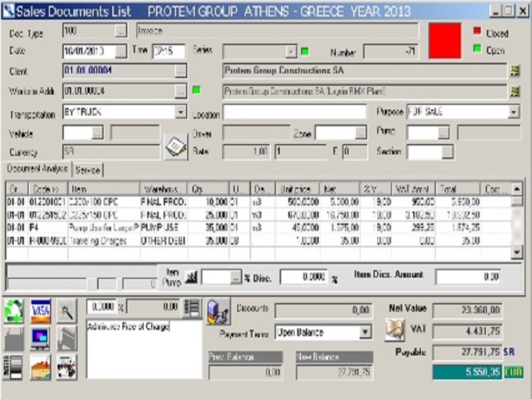532x399 pixels.
Task: Click the chart icon next to Item Pump
Action: pyautogui.click(x=192, y=278)
